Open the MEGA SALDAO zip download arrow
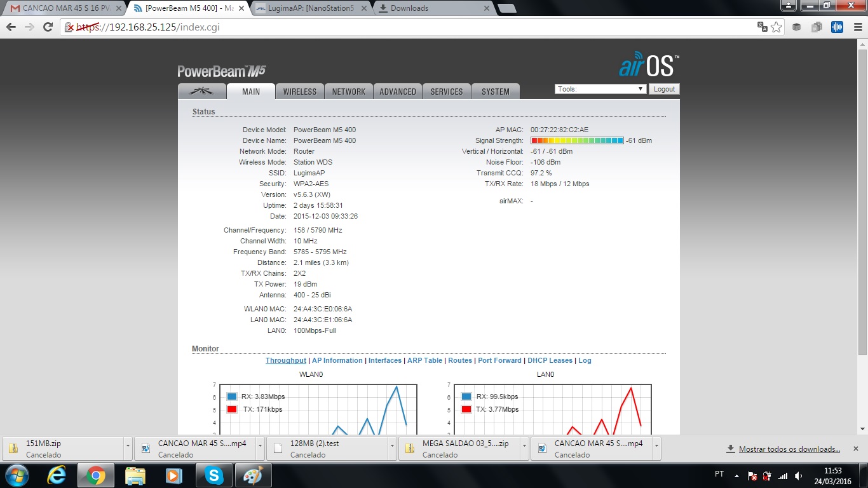 coord(524,447)
